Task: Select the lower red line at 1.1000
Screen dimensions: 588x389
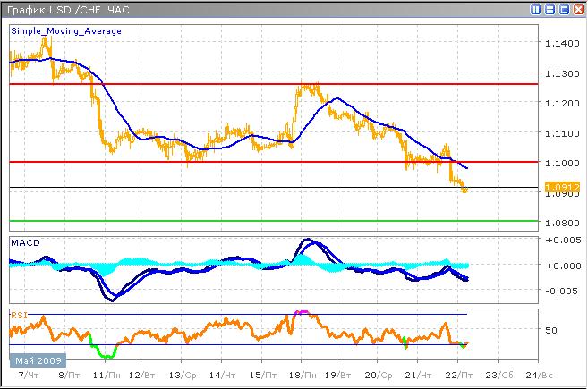Action: click(268, 162)
